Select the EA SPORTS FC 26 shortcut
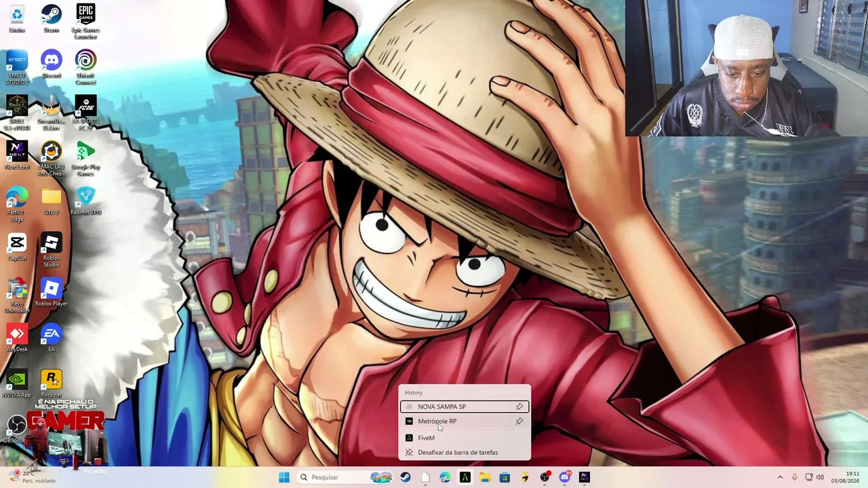868x488 pixels. click(x=85, y=113)
